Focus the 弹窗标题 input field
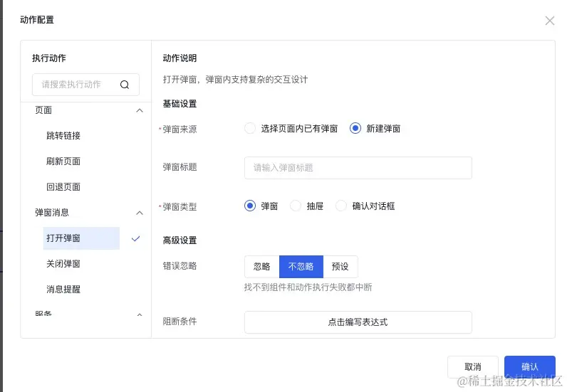Screen dimensions: 567x392 (358, 168)
